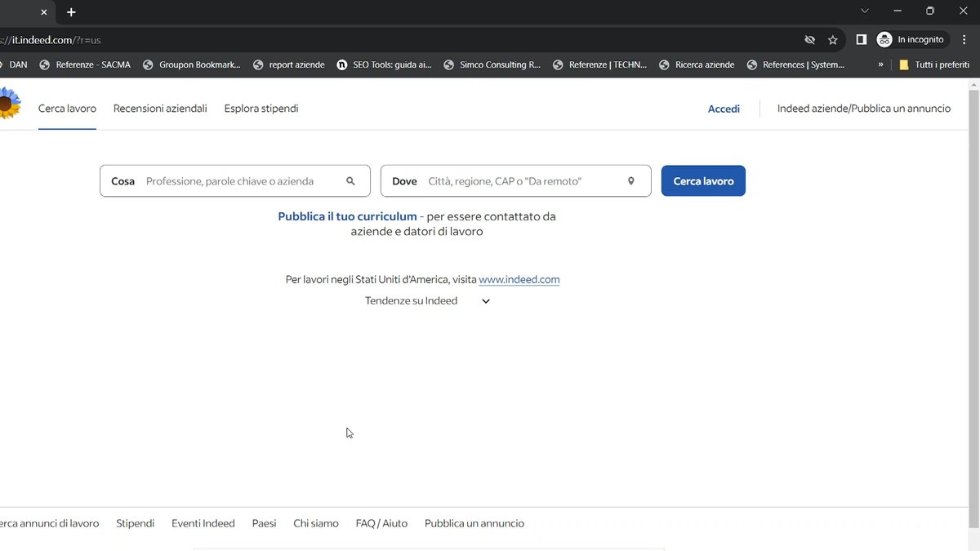980x551 pixels.
Task: Click the magnifier icon in Cosa field
Action: [x=351, y=181]
